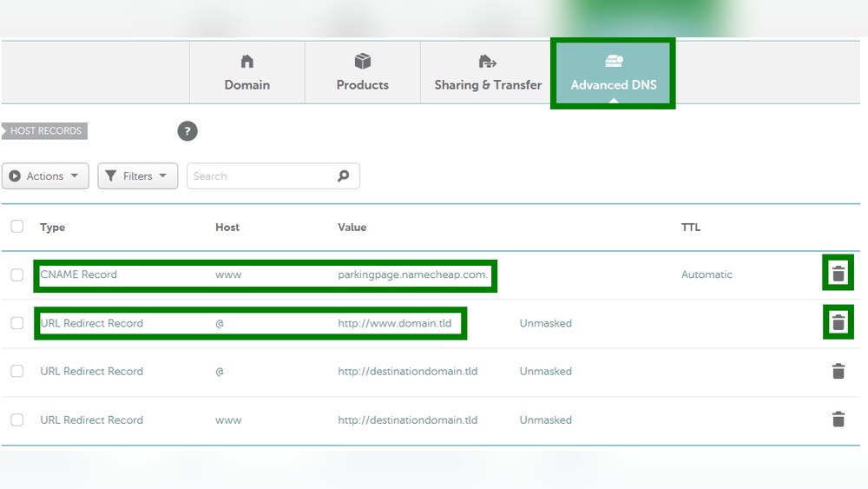Click the parkingpage.namecheap.com. value
868x489 pixels.
tap(413, 274)
